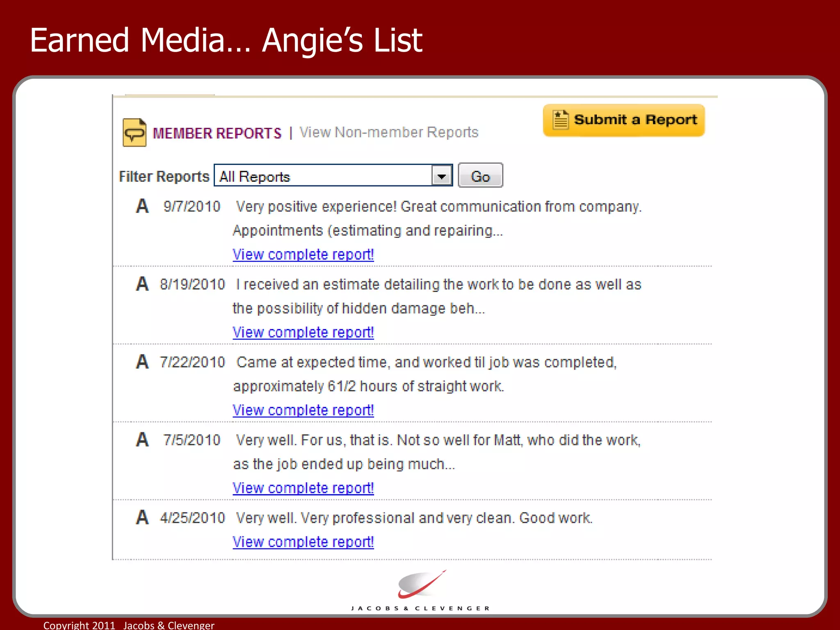Screen dimensions: 840x630
Task: Click the A grade on 4/25/2010 report
Action: (142, 518)
